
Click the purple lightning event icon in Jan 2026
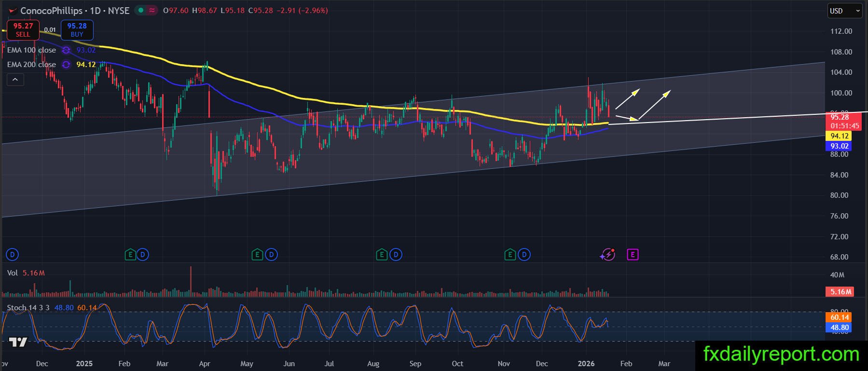(608, 254)
